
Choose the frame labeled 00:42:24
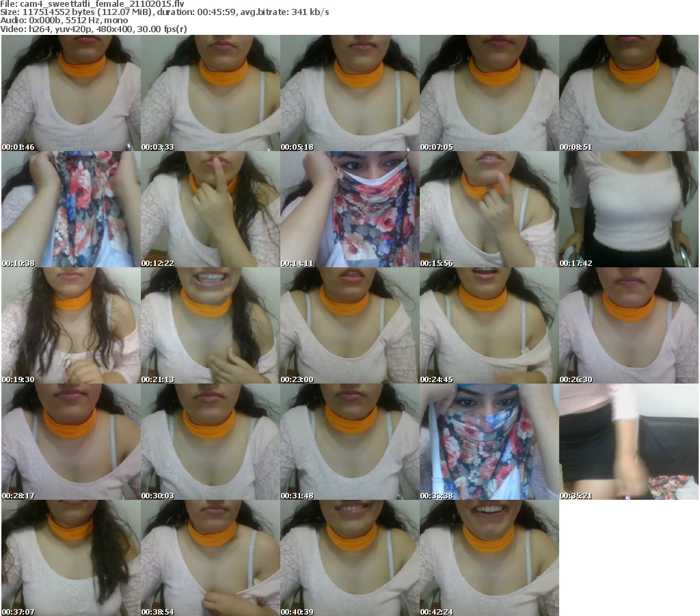point(489,558)
